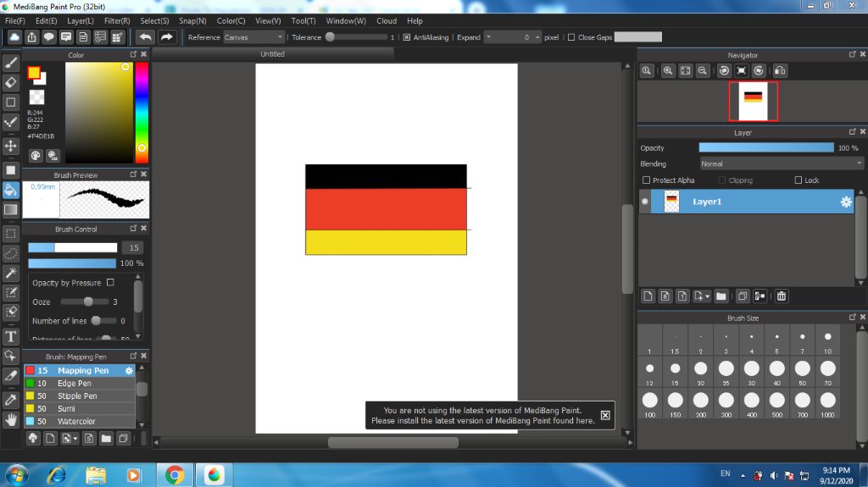Open the Cloud menu
Screen dimensions: 868x487
click(387, 20)
